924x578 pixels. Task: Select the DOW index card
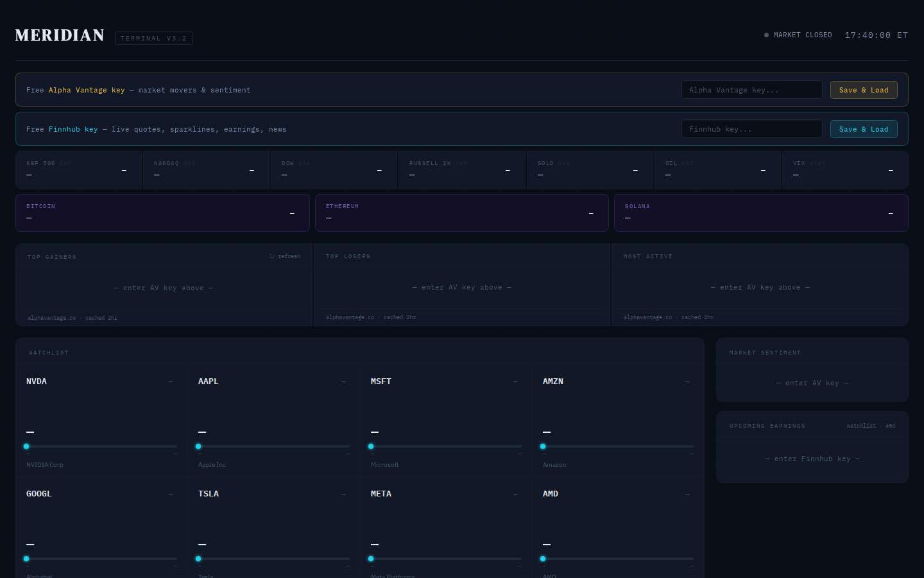tap(334, 170)
